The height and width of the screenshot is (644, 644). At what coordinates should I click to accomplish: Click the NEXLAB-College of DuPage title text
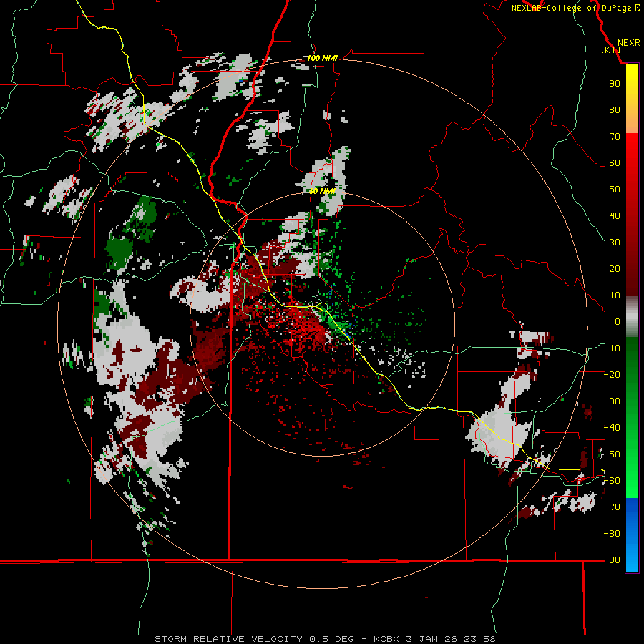point(571,8)
